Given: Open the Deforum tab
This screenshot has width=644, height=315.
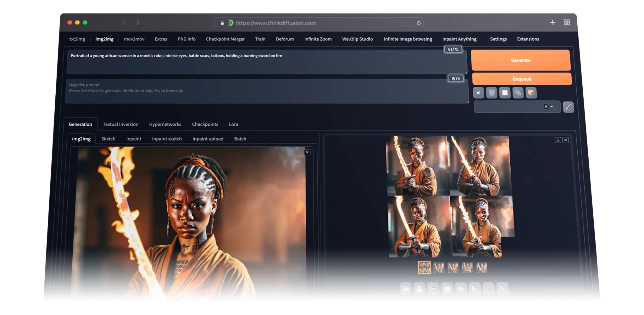Looking at the screenshot, I should point(285,39).
